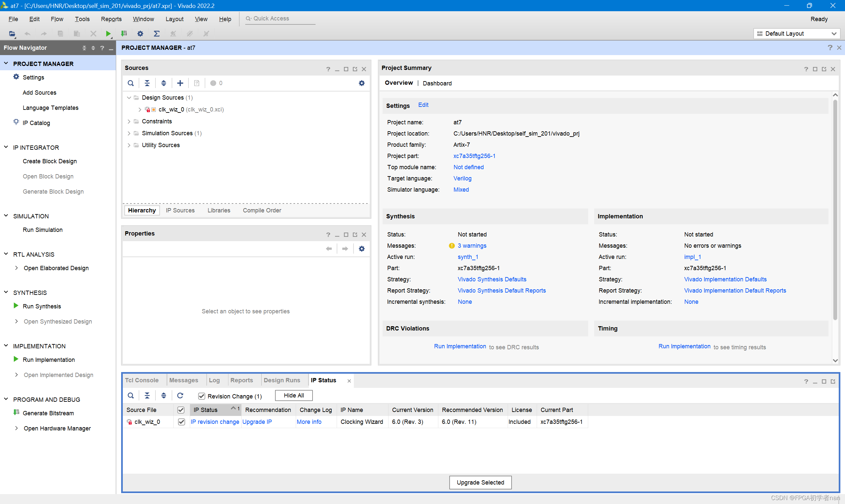Click Generate Bitstream toolbar icon
The width and height of the screenshot is (845, 504).
click(x=124, y=34)
